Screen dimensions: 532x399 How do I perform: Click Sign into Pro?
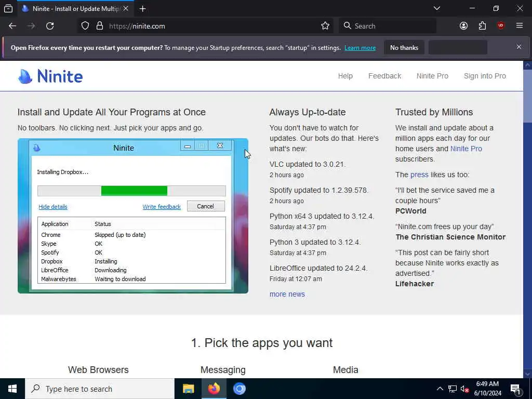click(485, 76)
